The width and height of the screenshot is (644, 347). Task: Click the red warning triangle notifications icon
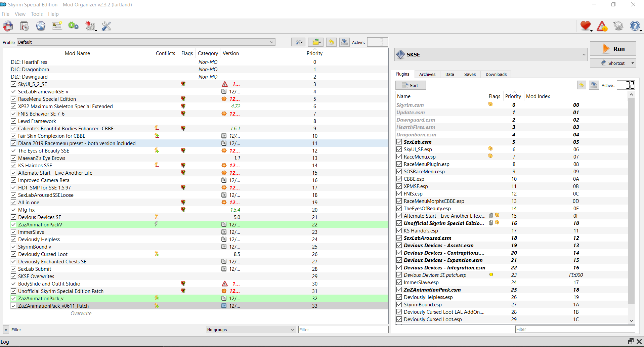pos(602,26)
